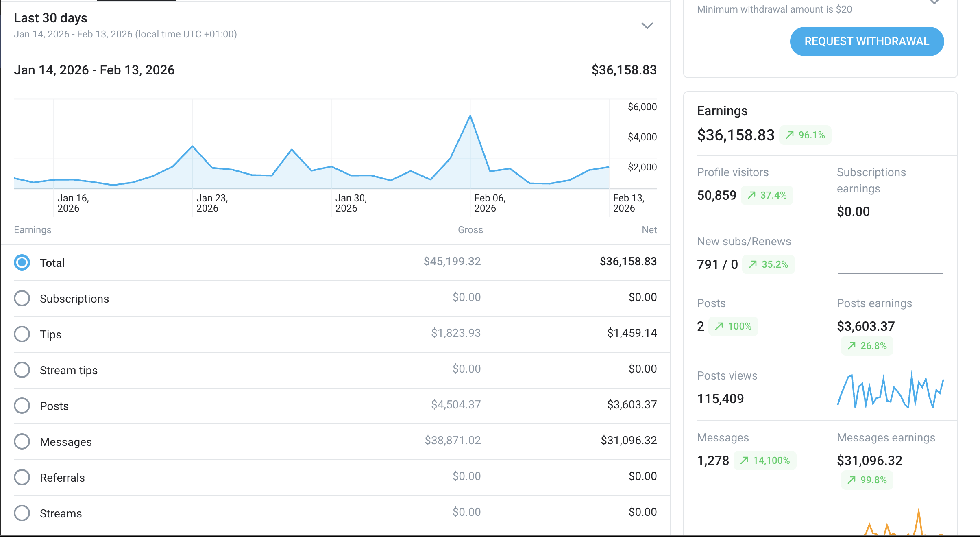Expand the Last 30 days chevron
The width and height of the screenshot is (980, 537).
(647, 26)
